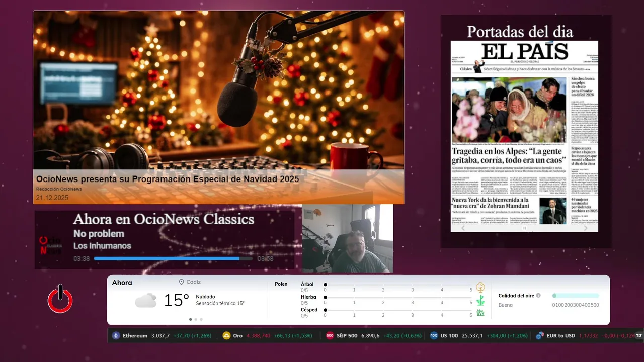Click the Calidad del aire label
Viewport: 644px width, 362px height.
pyautogui.click(x=516, y=296)
